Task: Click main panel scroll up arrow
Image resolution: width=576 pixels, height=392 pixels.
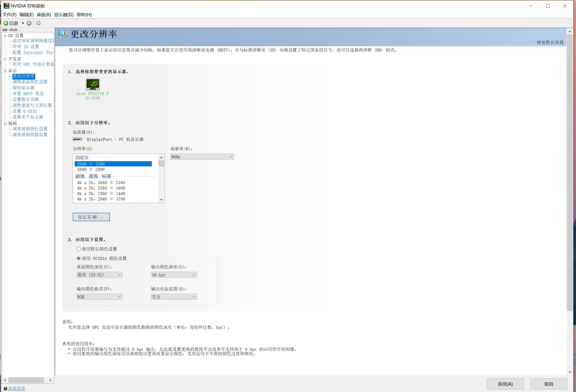Action: [570, 31]
